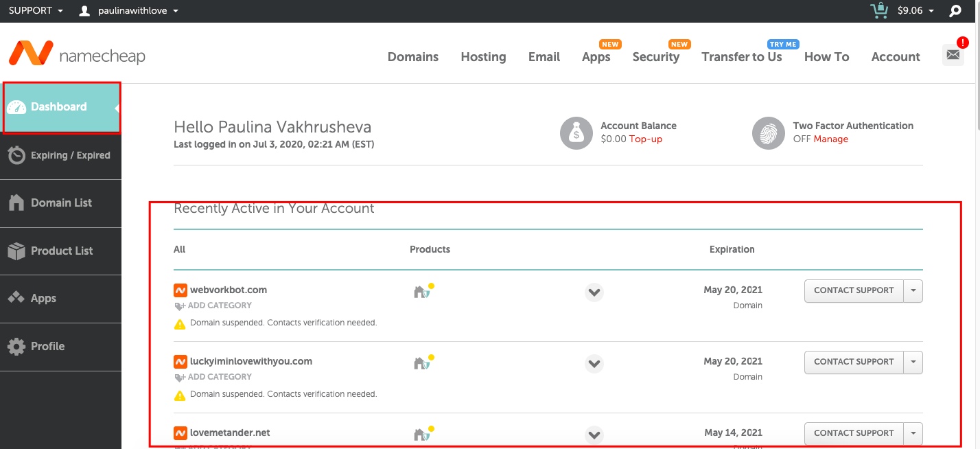Click the orange Namecheap icon beside webvorkbot.com

tap(180, 290)
